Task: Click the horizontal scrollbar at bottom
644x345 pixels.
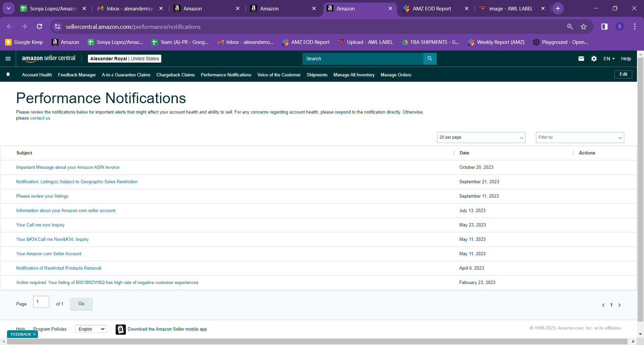Action: click(x=317, y=341)
